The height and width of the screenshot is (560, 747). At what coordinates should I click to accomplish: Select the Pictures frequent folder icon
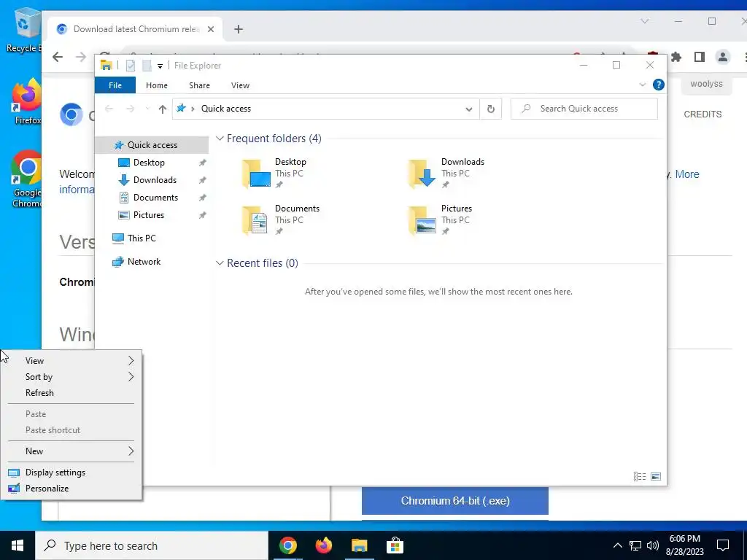click(x=422, y=220)
